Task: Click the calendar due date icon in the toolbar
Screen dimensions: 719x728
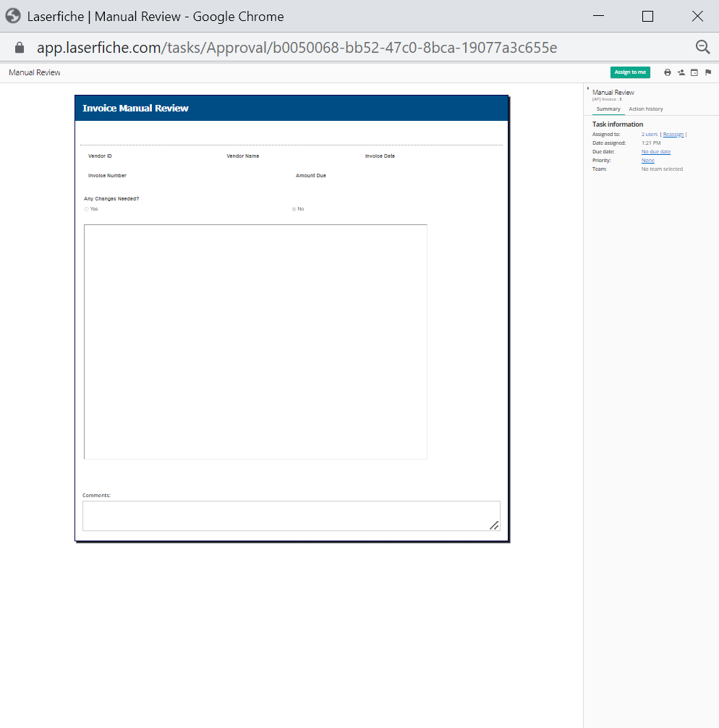Action: 694,72
